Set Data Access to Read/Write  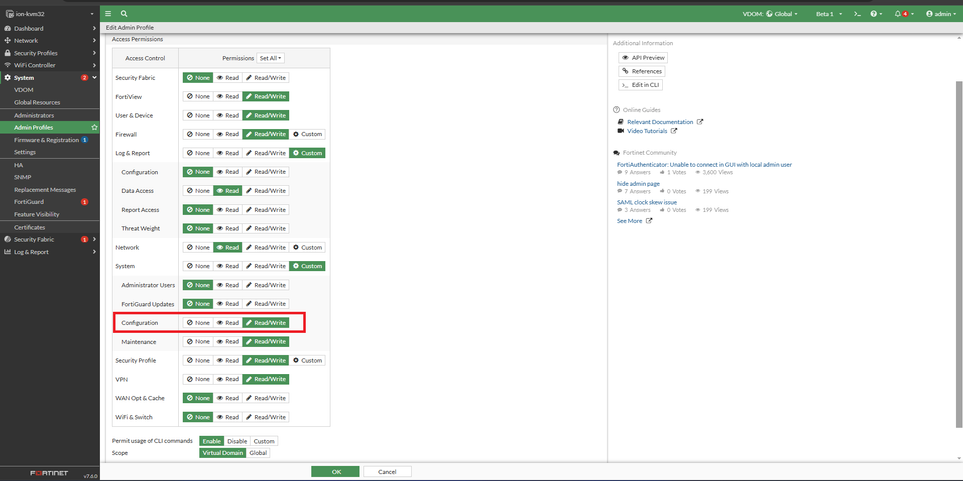265,191
